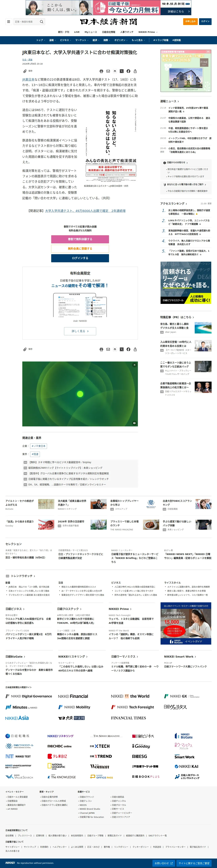This screenshot has width=217, height=868.
Task: Click the 保存 paperclip icon just above the video
Action: 25,349
